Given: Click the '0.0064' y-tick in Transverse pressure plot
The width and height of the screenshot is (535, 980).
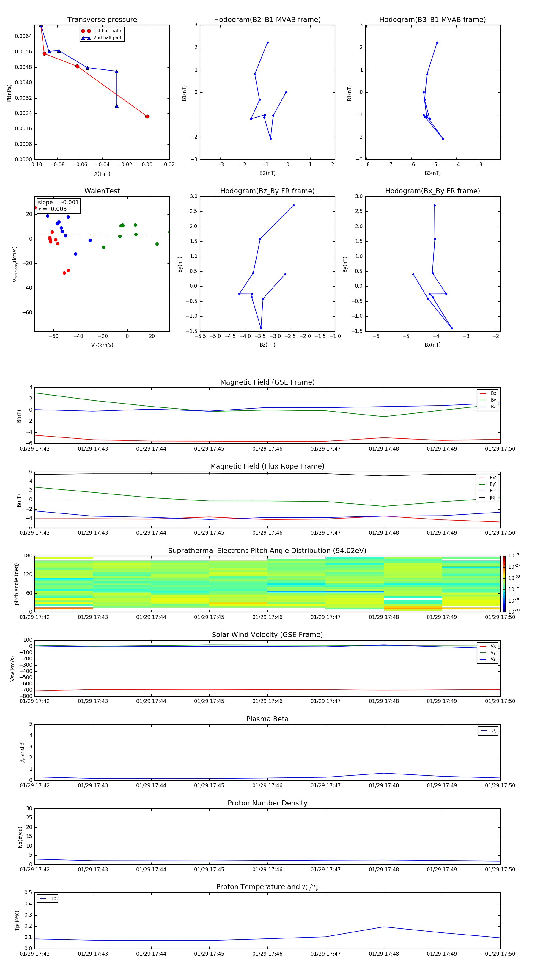Looking at the screenshot, I should point(23,37).
